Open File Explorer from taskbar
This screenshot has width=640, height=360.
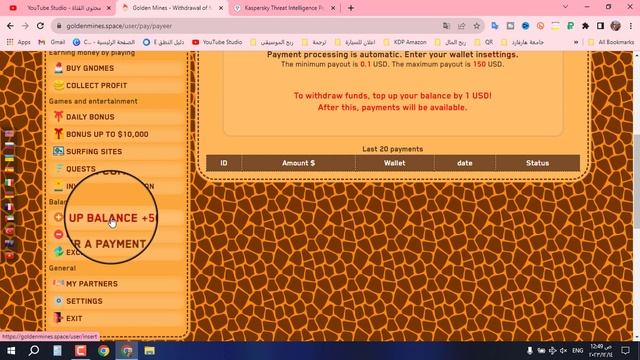click(150, 351)
